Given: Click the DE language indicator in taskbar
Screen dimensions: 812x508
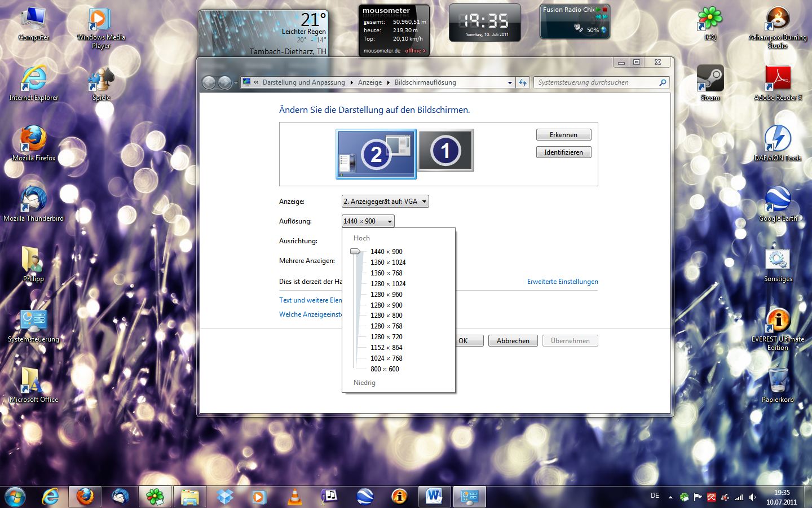Looking at the screenshot, I should click(x=655, y=496).
